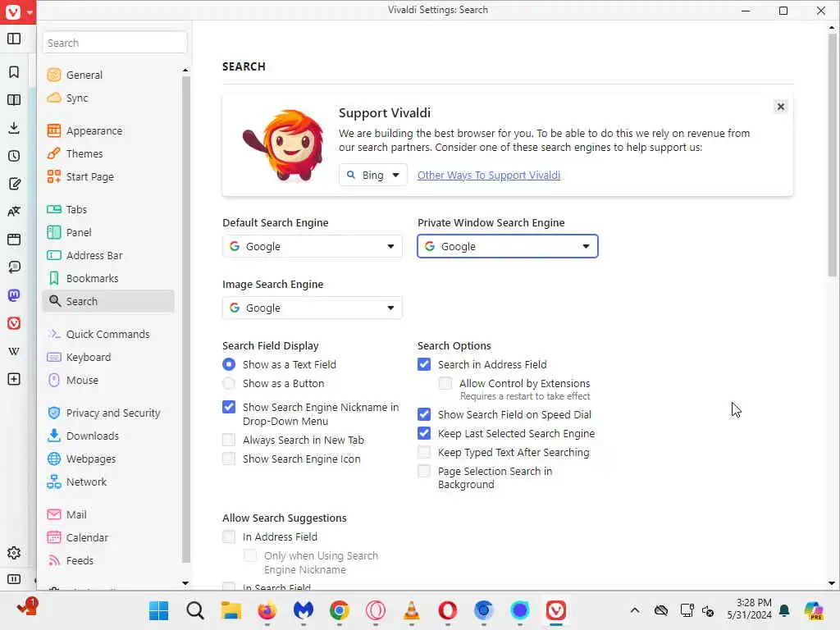Dismiss the Support Vivaldi banner
The image size is (840, 630).
[x=781, y=107]
